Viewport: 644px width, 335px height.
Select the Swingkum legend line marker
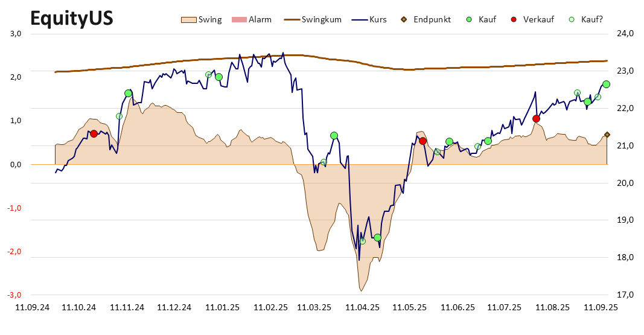(292, 20)
